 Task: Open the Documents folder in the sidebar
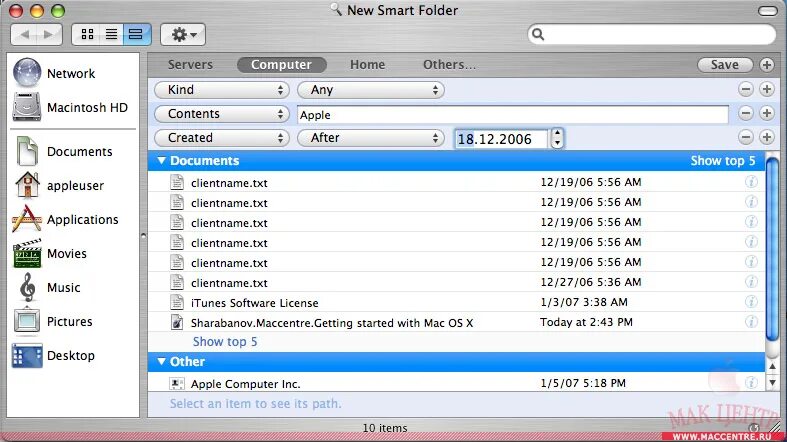click(63, 152)
